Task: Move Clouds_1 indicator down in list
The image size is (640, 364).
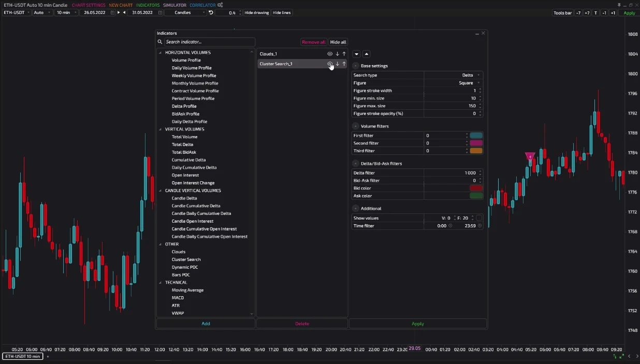Action: [x=337, y=54]
